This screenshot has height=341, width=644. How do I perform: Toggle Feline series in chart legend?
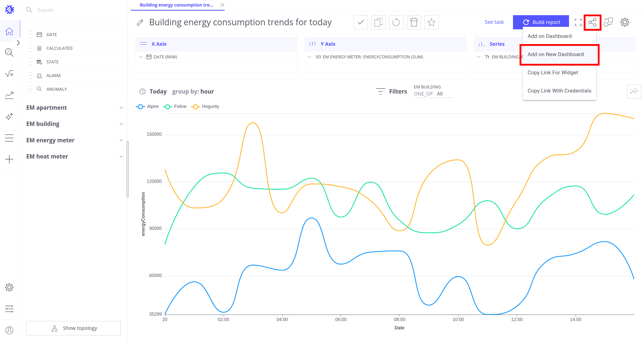(x=175, y=106)
